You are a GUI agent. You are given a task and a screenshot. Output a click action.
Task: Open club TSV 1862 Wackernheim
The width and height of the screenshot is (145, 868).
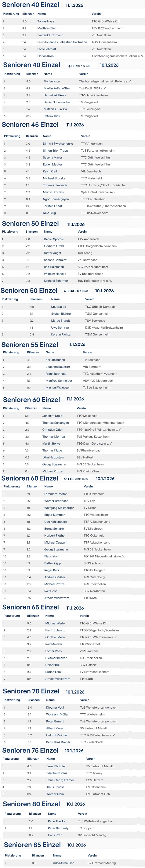click(107, 28)
